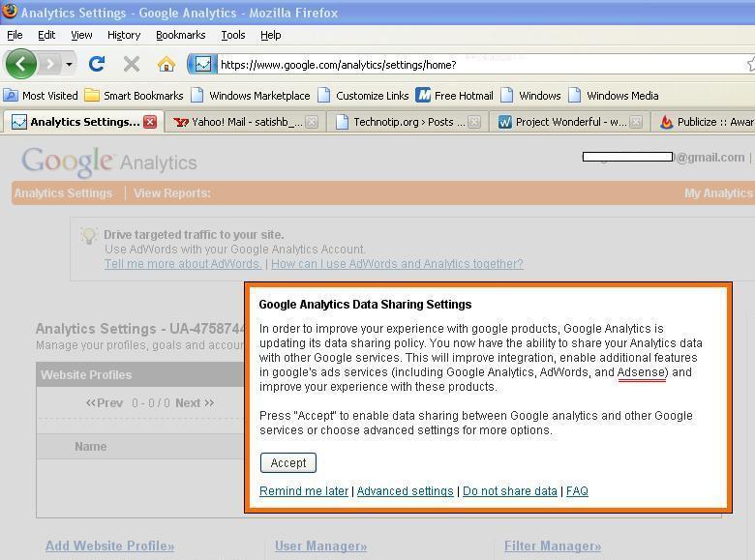Open the History menu
The height and width of the screenshot is (560, 755).
(x=124, y=35)
